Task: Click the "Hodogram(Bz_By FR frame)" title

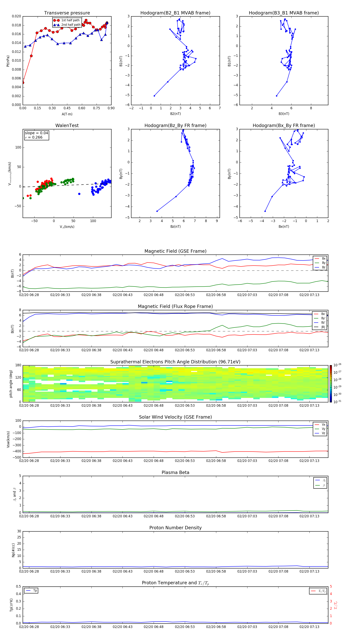Action: point(175,125)
